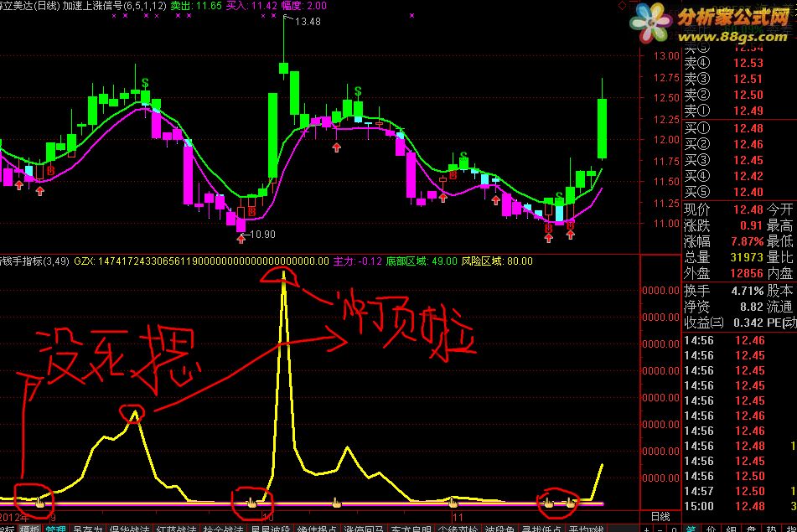Click the 11.00 price axis label
The image size is (797, 532).
(666, 223)
